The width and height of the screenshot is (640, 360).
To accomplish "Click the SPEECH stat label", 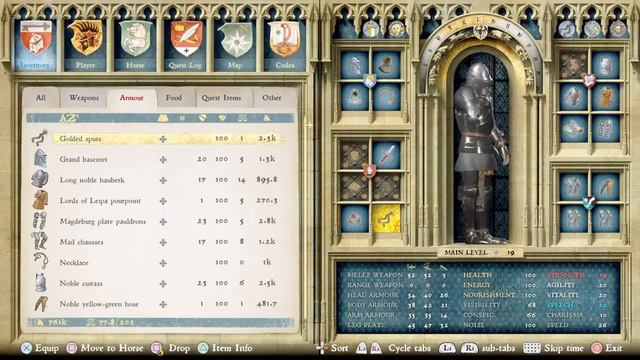I will point(560,305).
